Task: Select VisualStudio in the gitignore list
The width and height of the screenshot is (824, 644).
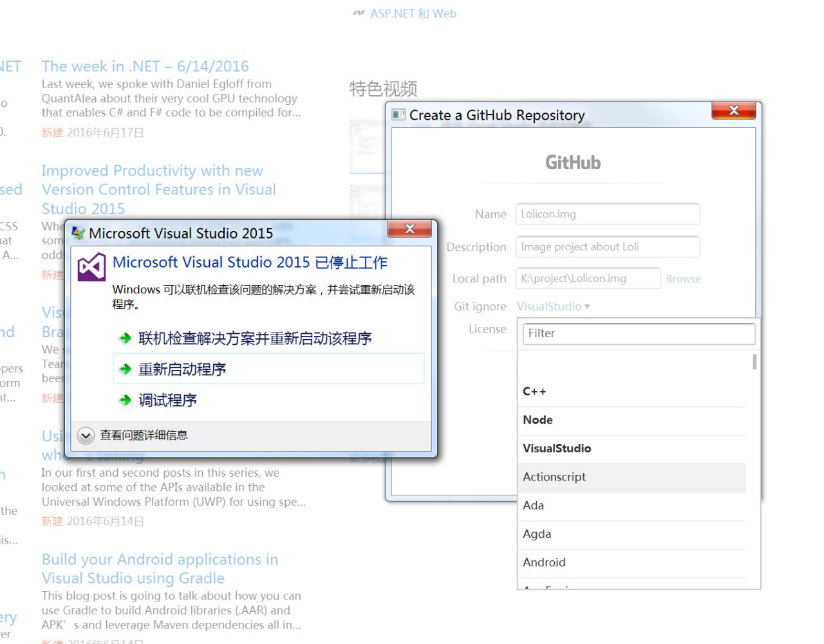Action: pos(632,448)
